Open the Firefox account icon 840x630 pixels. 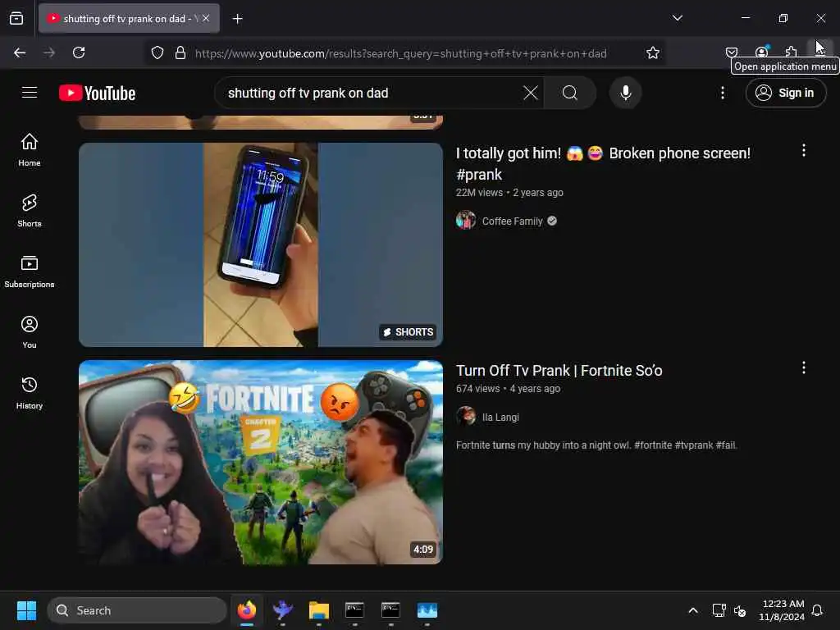click(x=761, y=52)
